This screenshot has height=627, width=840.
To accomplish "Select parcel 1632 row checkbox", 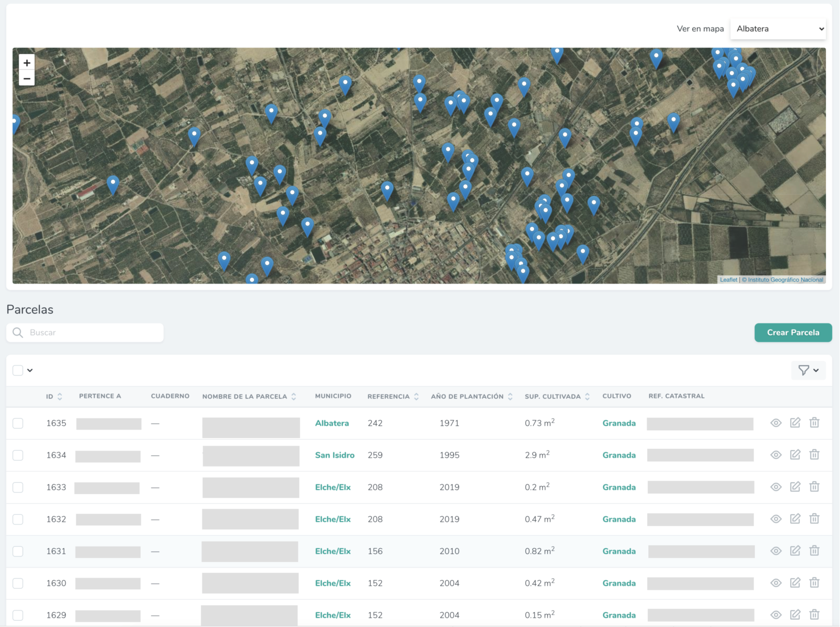I will (18, 519).
